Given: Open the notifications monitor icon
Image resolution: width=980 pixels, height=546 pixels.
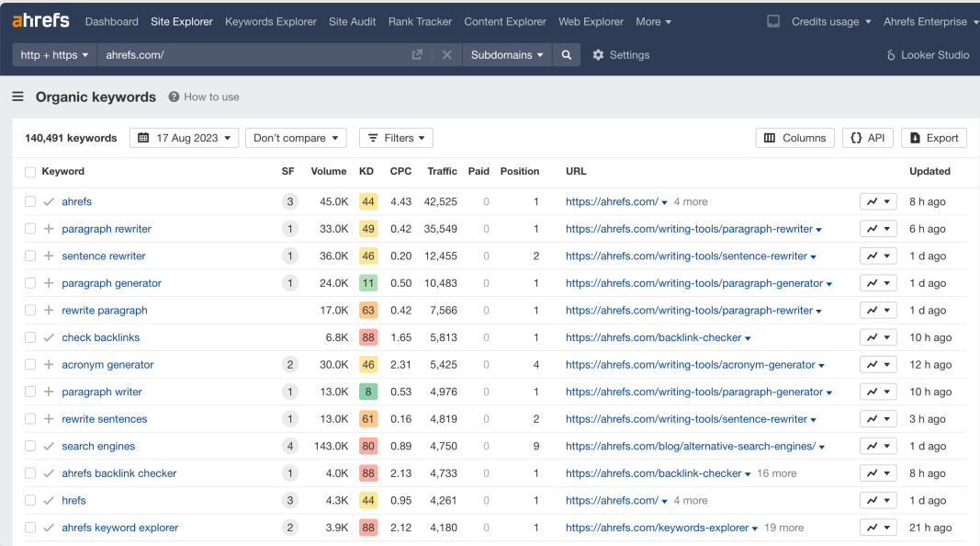Looking at the screenshot, I should click(x=773, y=21).
